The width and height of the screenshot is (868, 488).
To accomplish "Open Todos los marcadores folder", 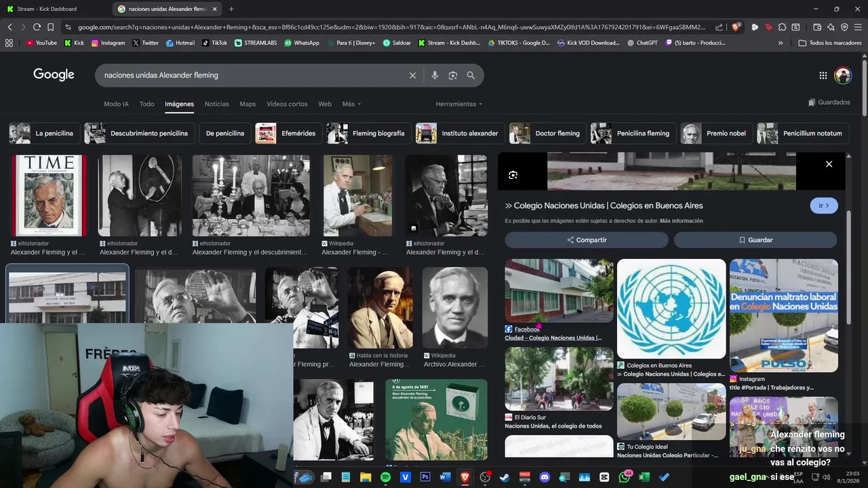I will pyautogui.click(x=830, y=43).
